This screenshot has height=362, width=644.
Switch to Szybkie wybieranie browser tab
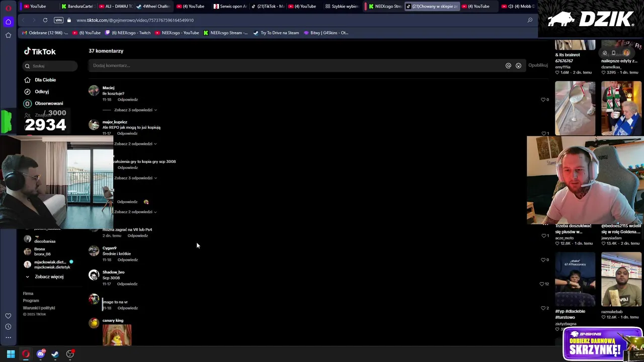(341, 7)
